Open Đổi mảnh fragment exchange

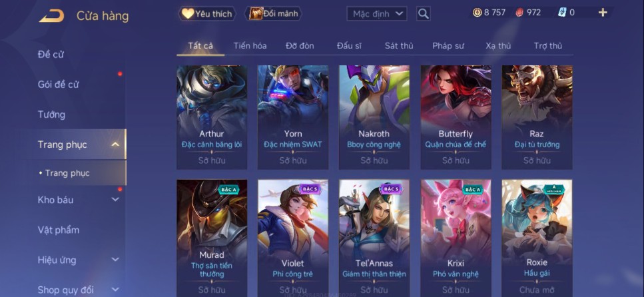[x=274, y=14]
